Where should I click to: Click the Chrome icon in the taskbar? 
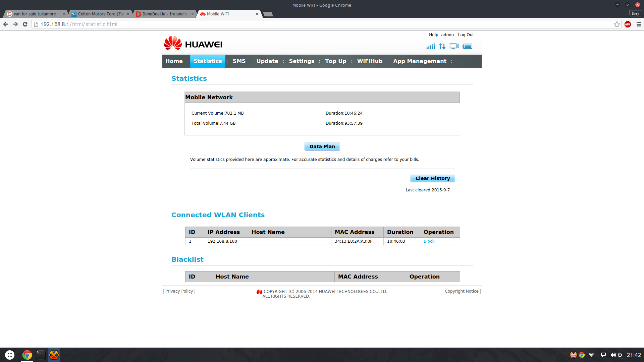27,355
